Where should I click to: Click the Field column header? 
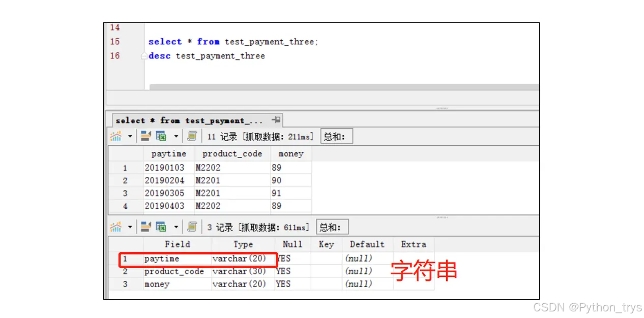(x=178, y=244)
